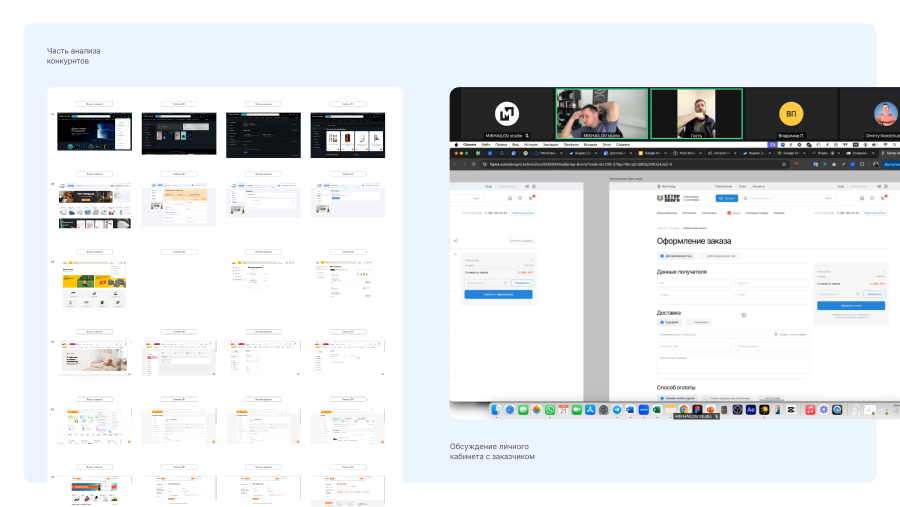This screenshot has height=507, width=900.
Task: Open the История menu in menu bar
Action: 531,144
